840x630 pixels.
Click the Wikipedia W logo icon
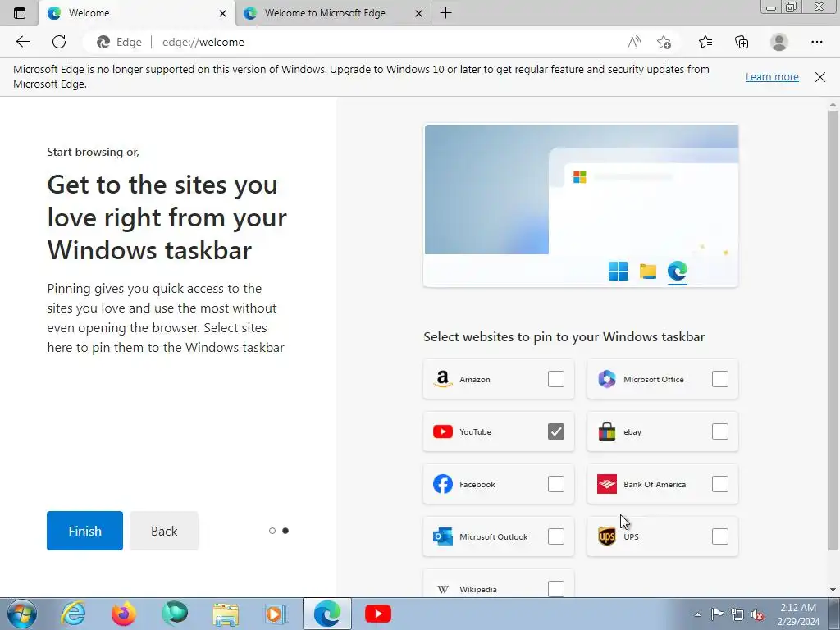[x=442, y=589]
